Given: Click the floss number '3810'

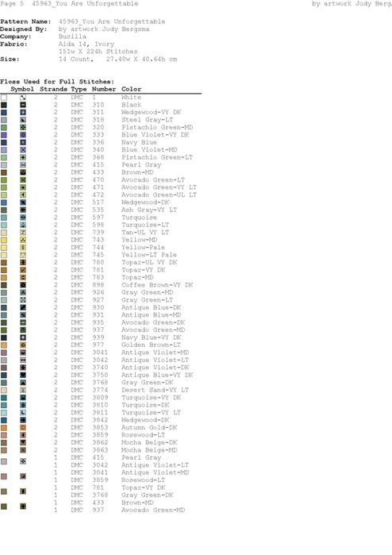Looking at the screenshot, I should click(x=100, y=405).
